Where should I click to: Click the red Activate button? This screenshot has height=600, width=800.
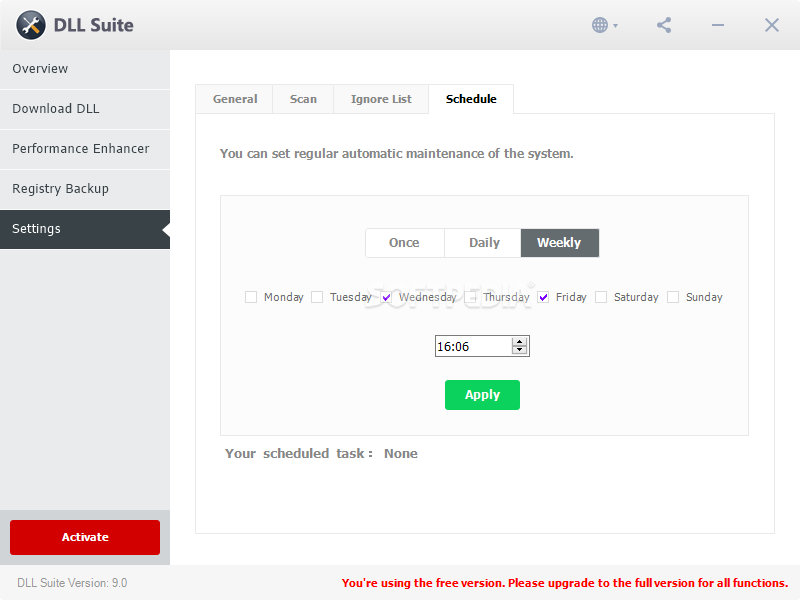pos(85,537)
